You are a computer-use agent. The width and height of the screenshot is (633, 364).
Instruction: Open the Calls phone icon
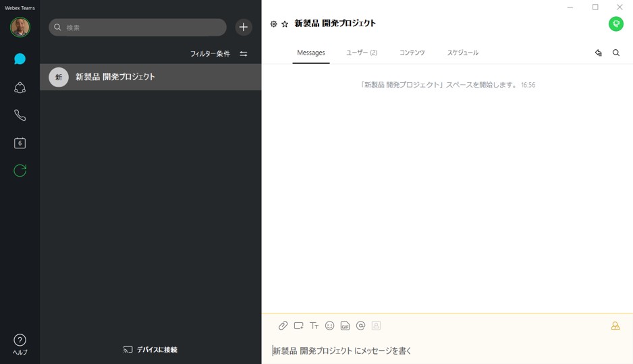coord(20,115)
